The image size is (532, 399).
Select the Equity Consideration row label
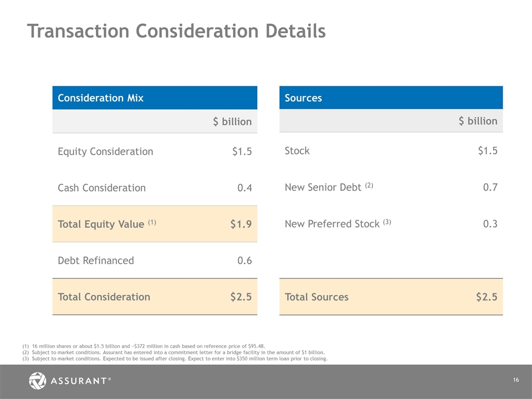coord(105,151)
